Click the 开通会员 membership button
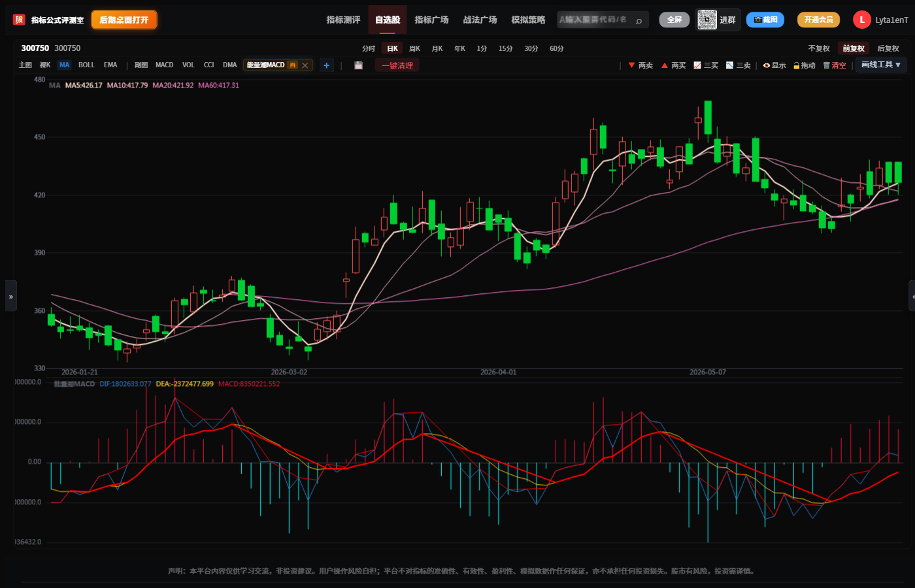The width and height of the screenshot is (915, 588). [818, 20]
